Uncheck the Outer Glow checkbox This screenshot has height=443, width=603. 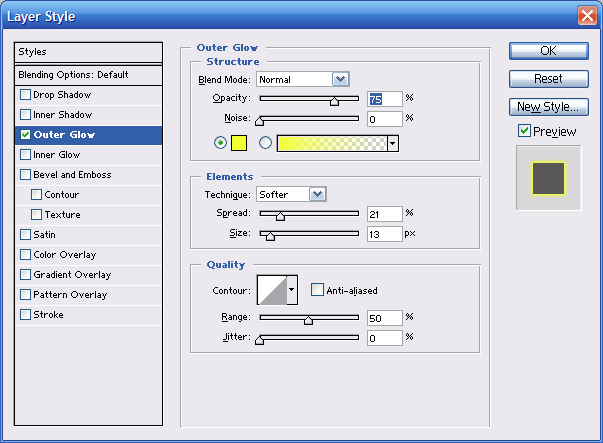pos(25,135)
